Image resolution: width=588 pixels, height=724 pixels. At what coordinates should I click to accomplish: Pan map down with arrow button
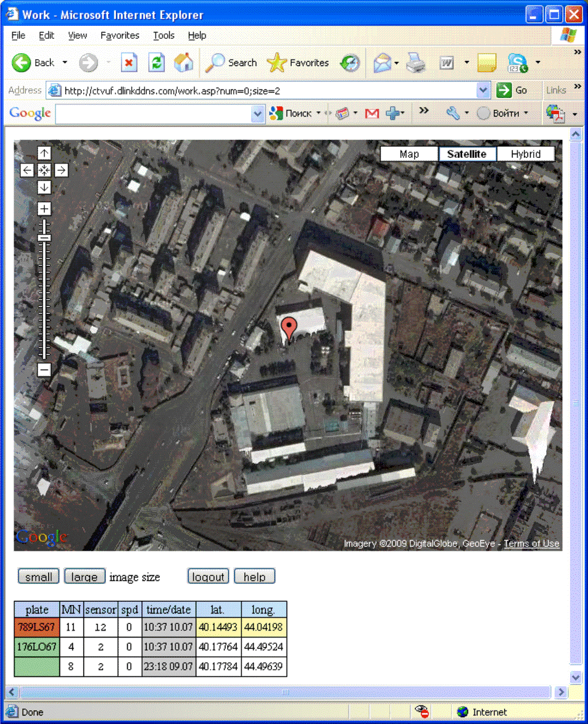pos(44,187)
